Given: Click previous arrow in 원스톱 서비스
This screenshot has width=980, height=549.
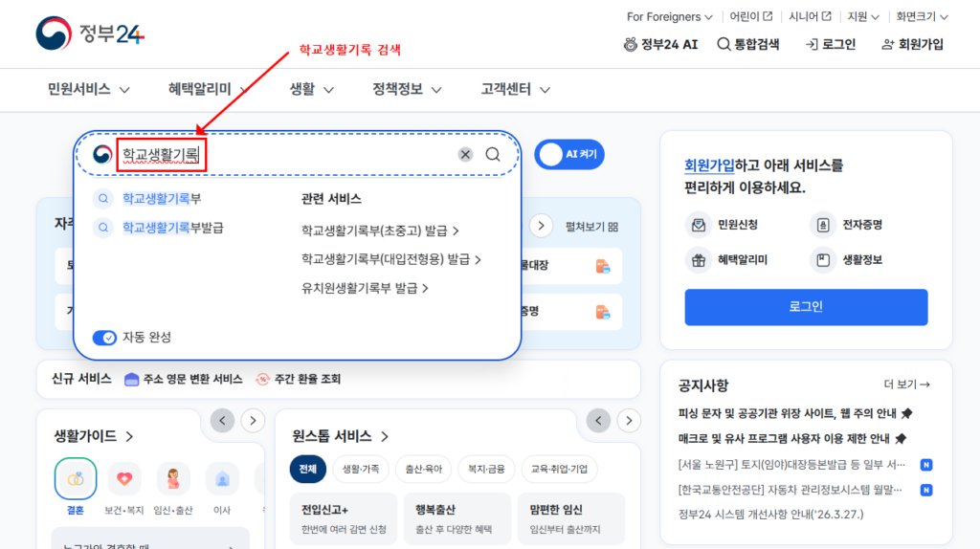Looking at the screenshot, I should pyautogui.click(x=598, y=421).
